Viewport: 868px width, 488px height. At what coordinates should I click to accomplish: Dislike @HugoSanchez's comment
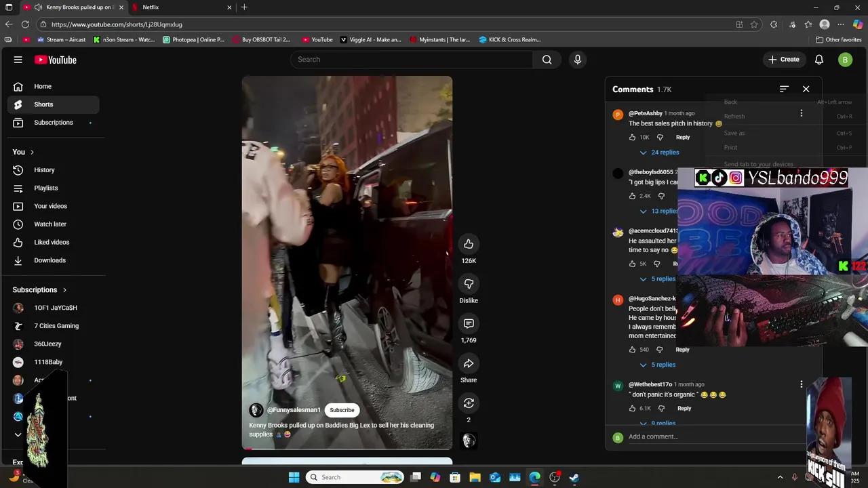click(659, 350)
